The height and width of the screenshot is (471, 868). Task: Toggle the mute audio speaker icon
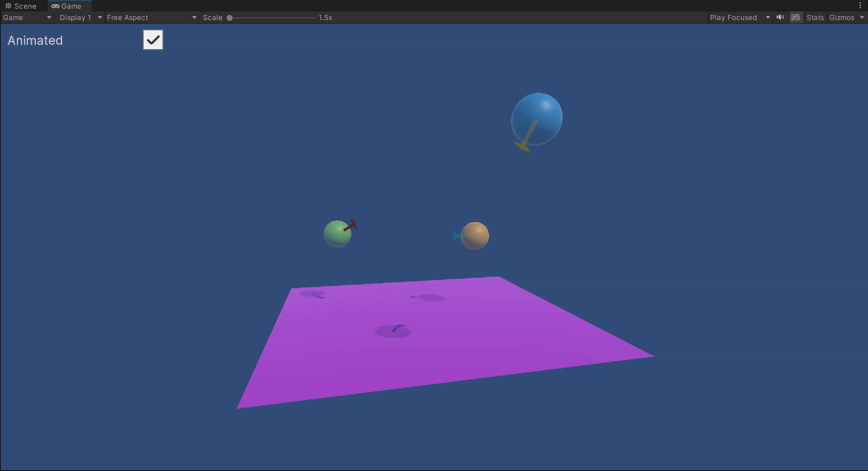point(780,17)
